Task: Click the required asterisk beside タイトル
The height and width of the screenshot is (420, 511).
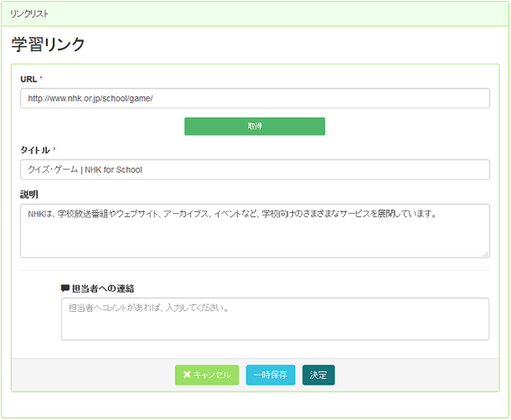Action: 55,150
